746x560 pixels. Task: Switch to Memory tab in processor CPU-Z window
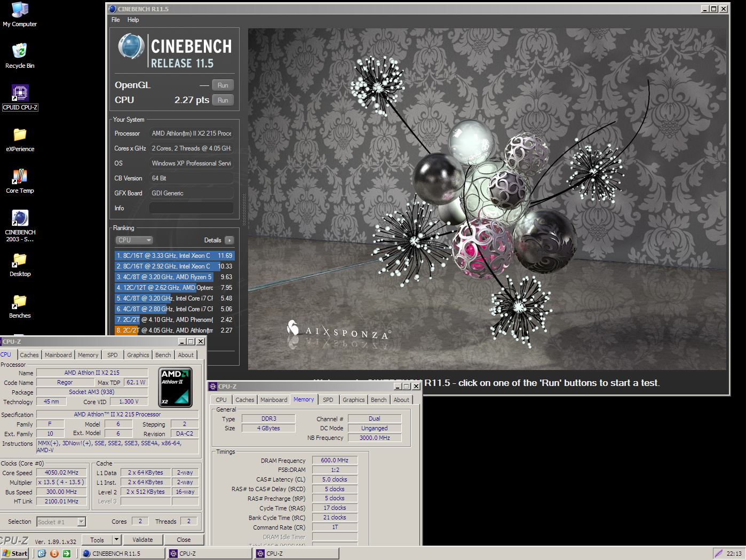[x=88, y=355]
